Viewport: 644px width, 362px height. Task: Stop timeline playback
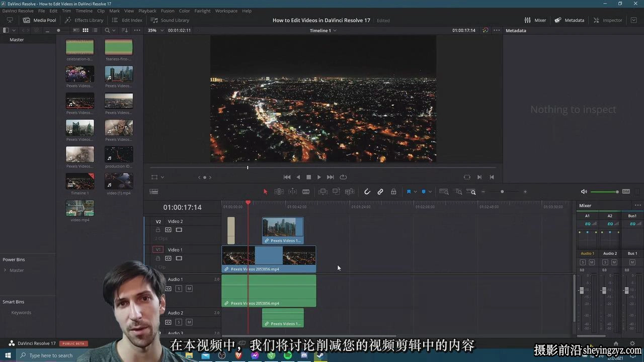308,177
